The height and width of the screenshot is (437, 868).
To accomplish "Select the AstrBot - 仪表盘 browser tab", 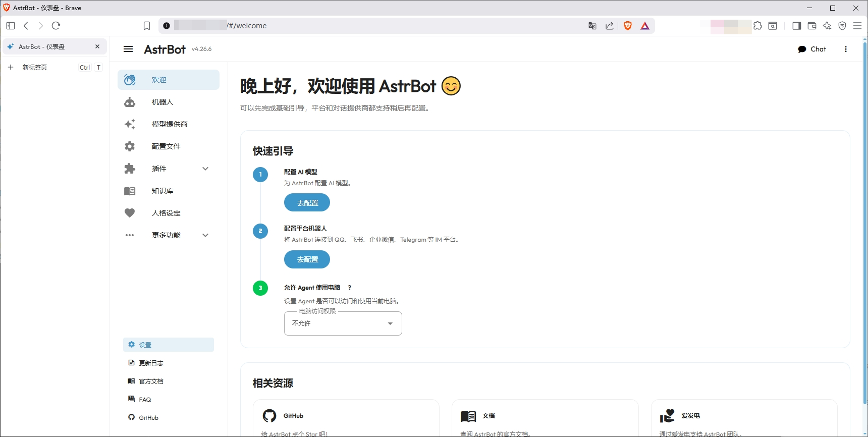I will click(55, 46).
